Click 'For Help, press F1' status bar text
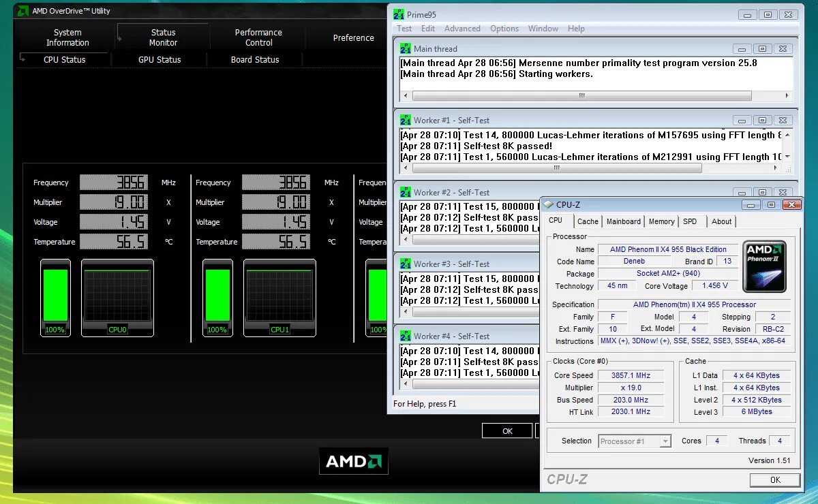Screen dimensions: 818x504 pyautogui.click(x=425, y=404)
